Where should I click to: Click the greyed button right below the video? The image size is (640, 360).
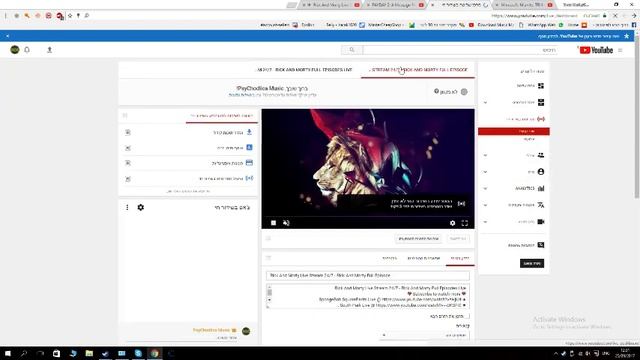[458, 239]
